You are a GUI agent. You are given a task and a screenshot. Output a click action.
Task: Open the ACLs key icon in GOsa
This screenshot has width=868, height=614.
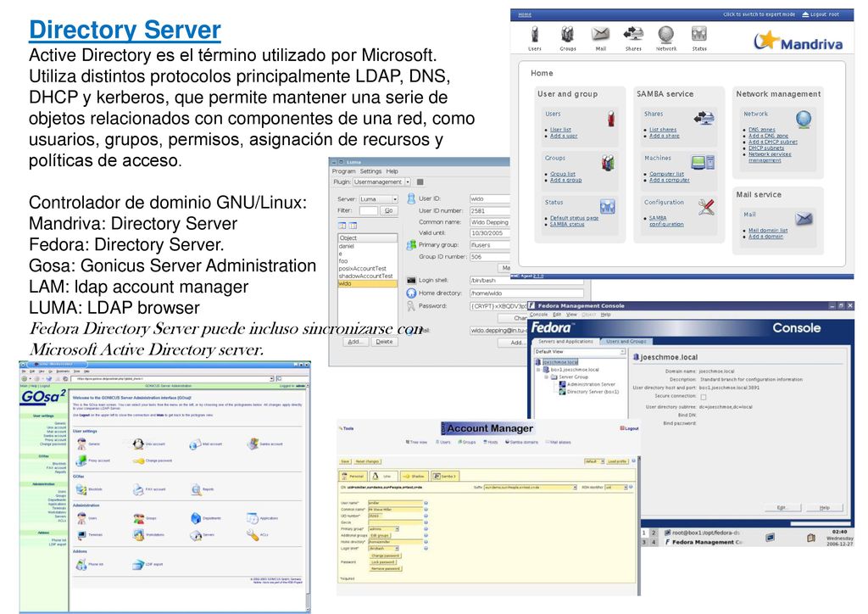[x=252, y=535]
